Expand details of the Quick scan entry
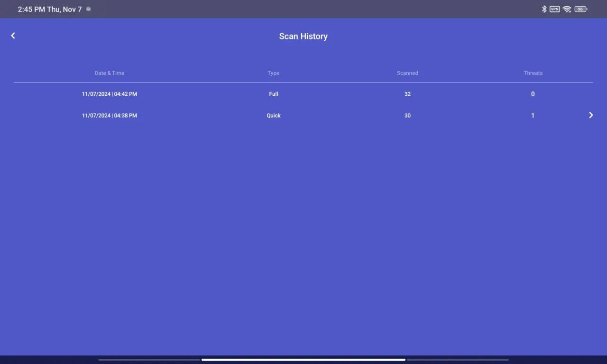Screen dimensions: 607x364 [591, 115]
